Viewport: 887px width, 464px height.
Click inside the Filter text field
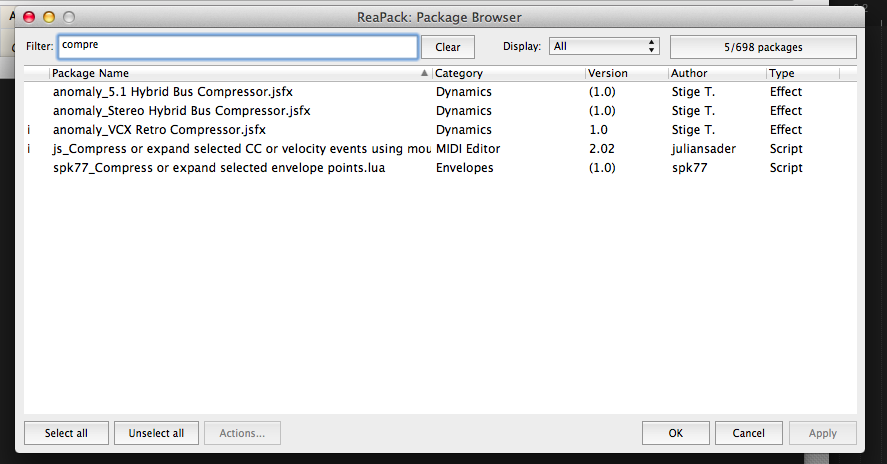pyautogui.click(x=237, y=46)
